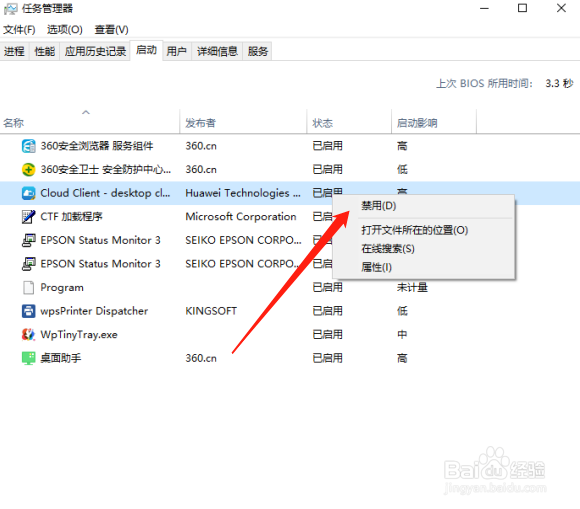Click the Microsoft Corporation publisher cell
Viewport: 580px width, 509px height.
(241, 217)
